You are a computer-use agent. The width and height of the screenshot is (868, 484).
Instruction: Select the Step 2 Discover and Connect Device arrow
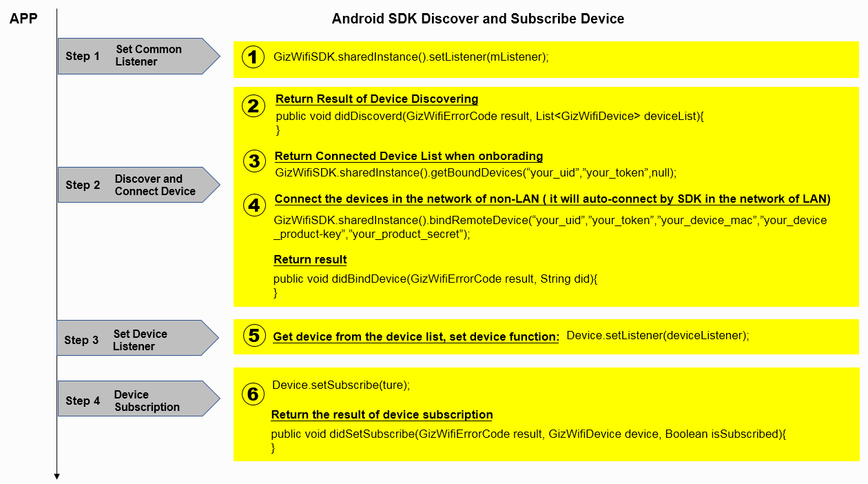tap(134, 184)
